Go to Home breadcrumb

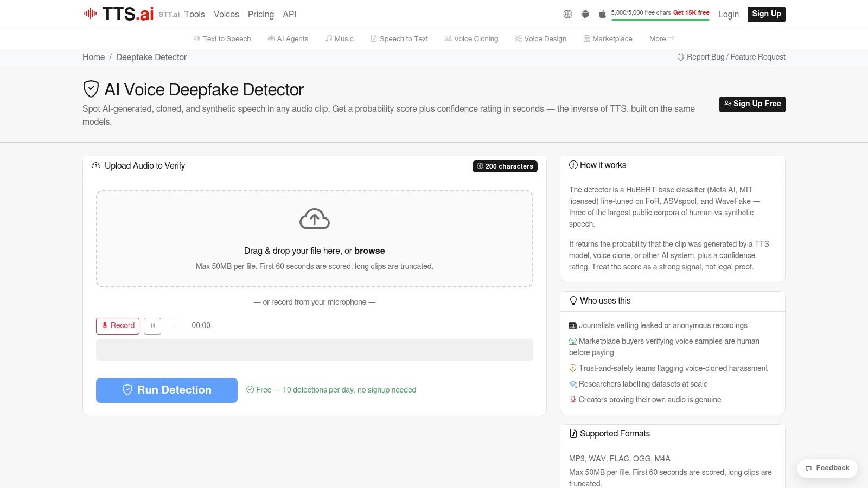coord(93,57)
